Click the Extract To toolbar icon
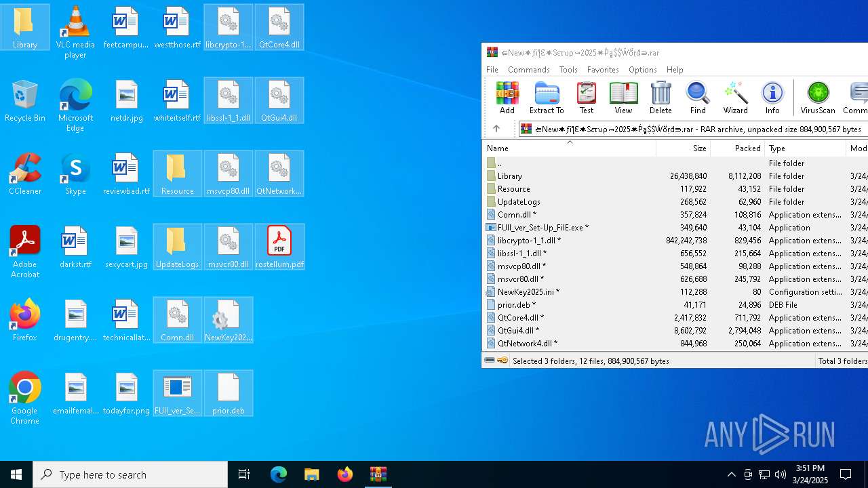868x488 pixels. (547, 98)
